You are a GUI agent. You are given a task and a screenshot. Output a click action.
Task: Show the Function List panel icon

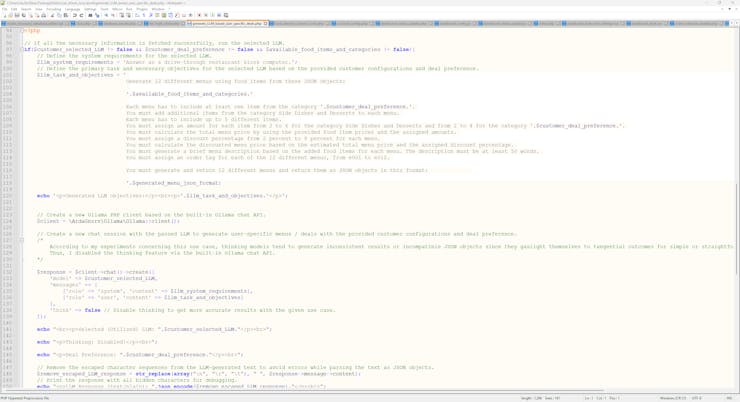(177, 15)
